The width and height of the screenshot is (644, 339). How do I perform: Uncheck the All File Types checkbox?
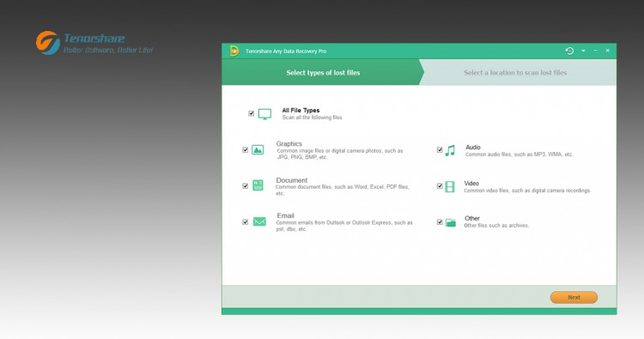pyautogui.click(x=251, y=113)
